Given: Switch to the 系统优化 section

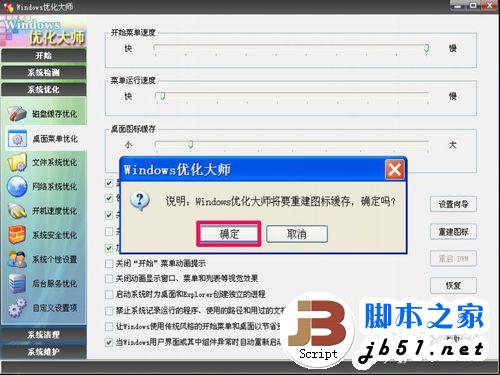Looking at the screenshot, I should click(43, 89).
